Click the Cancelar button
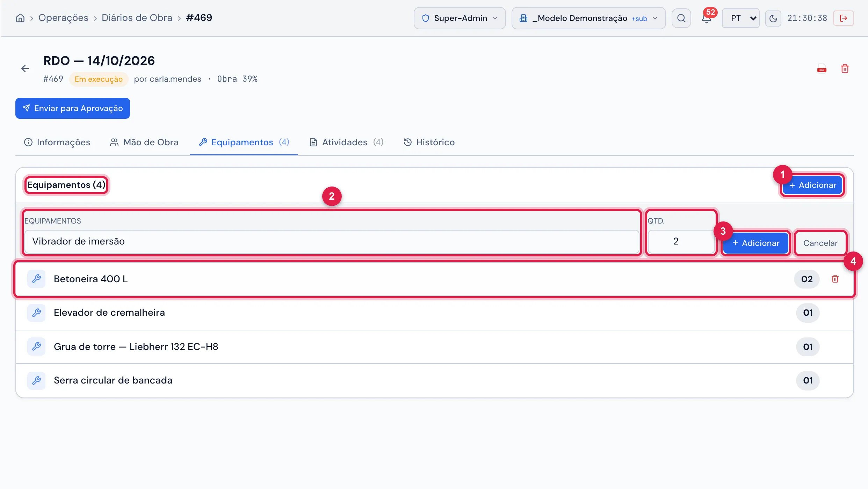The height and width of the screenshot is (489, 868). (820, 243)
